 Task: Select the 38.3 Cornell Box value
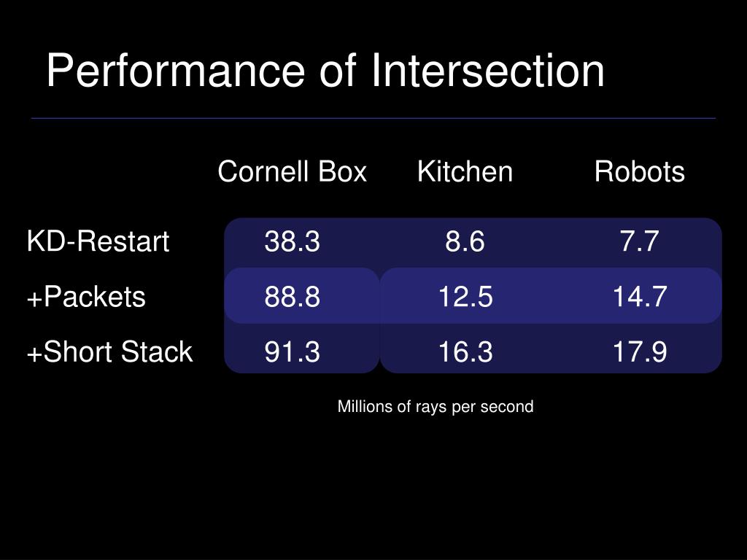(x=292, y=241)
